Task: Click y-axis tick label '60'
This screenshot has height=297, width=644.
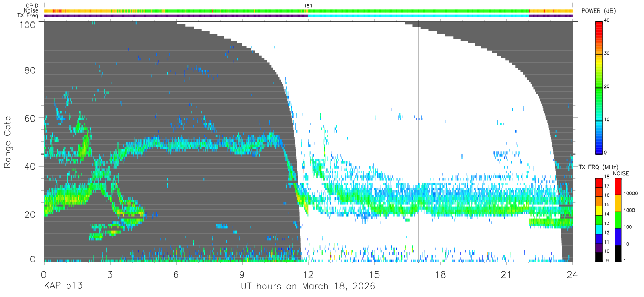Action: coord(30,118)
